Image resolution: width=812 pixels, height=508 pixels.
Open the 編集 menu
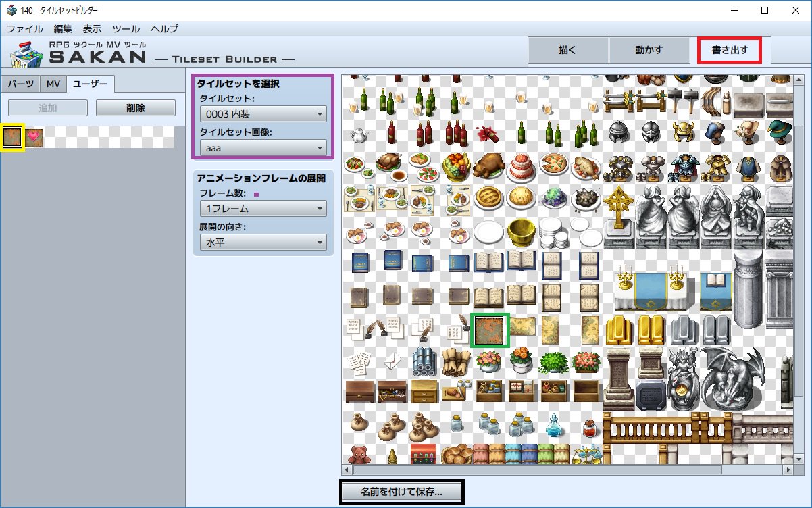point(63,29)
